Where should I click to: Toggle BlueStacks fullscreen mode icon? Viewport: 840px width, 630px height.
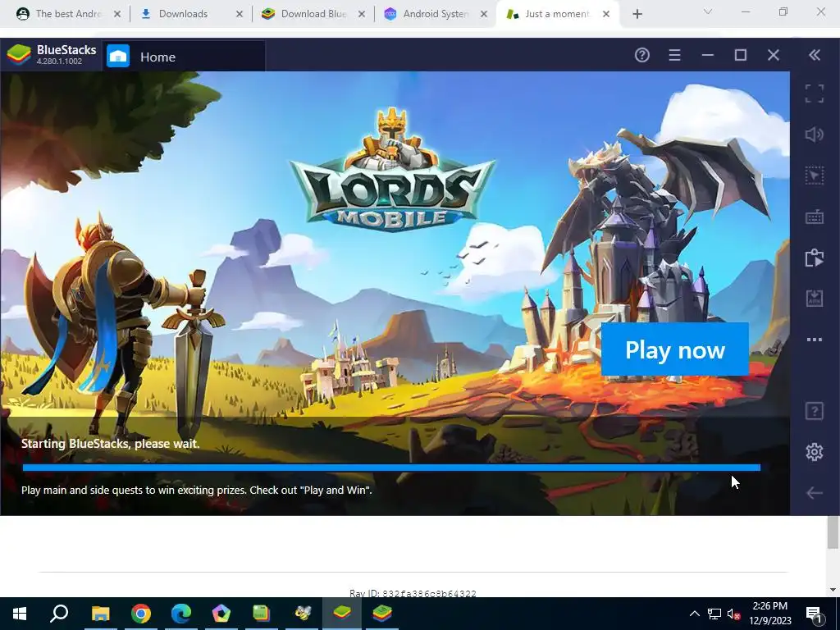(815, 94)
